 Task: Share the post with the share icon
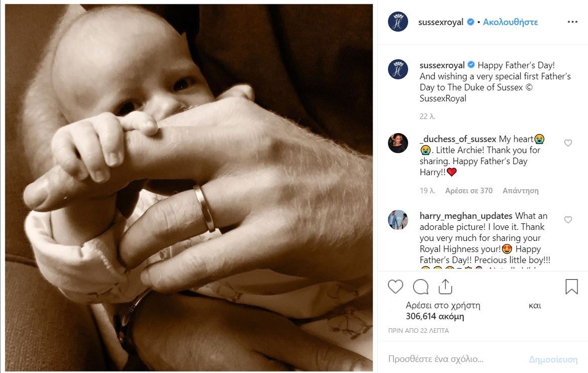[445, 287]
